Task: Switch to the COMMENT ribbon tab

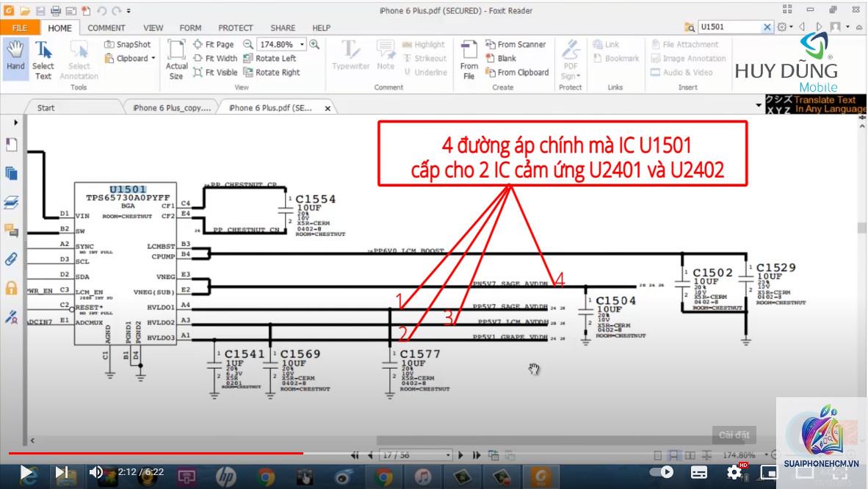Action: tap(106, 28)
